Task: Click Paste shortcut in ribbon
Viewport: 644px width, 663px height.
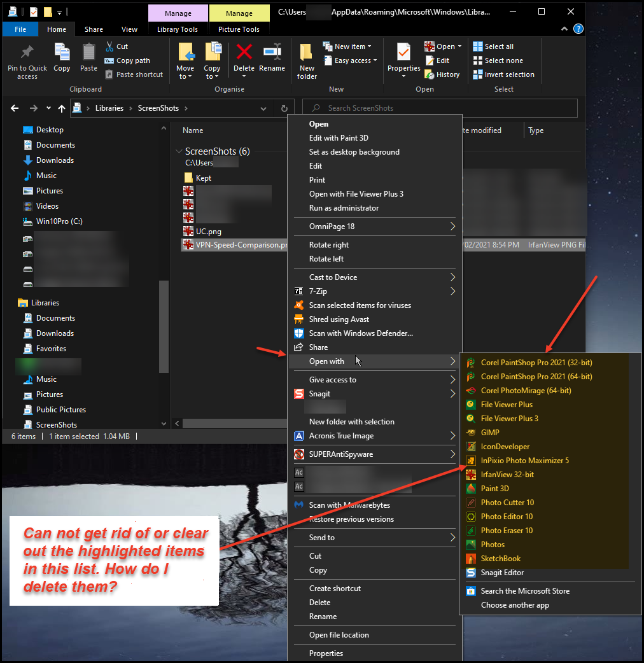Action: pyautogui.click(x=134, y=74)
